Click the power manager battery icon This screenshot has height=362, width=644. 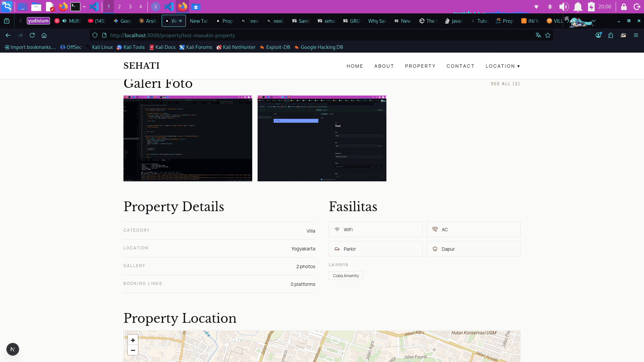tap(591, 6)
